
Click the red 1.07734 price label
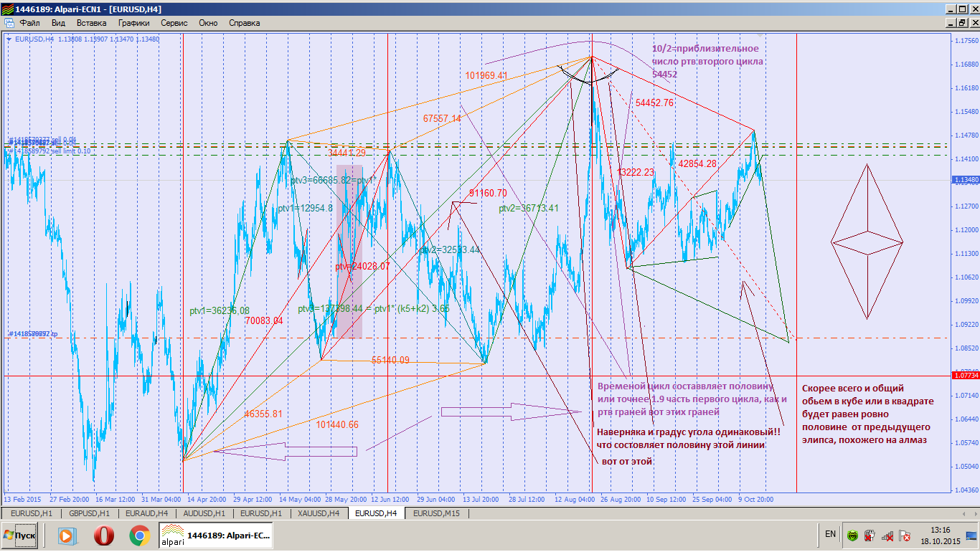click(x=963, y=375)
